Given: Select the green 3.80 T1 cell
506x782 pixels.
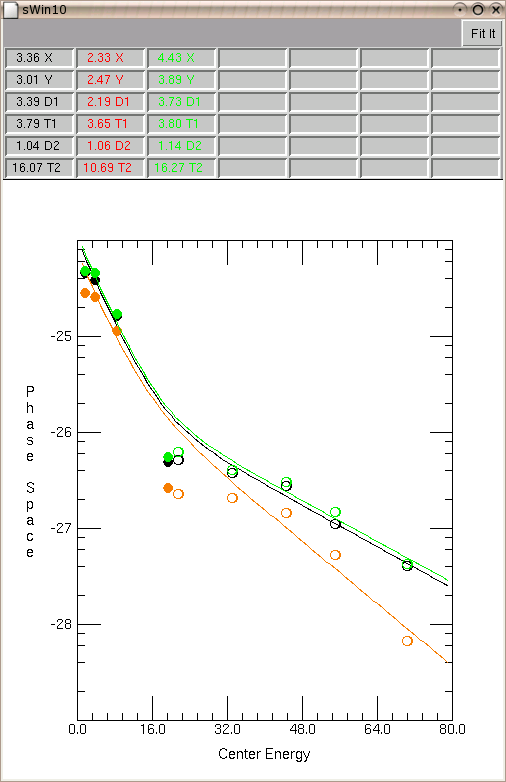Looking at the screenshot, I should [x=181, y=124].
